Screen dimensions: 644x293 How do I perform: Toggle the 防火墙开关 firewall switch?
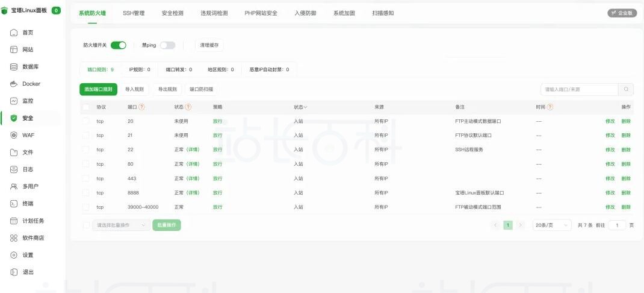119,45
